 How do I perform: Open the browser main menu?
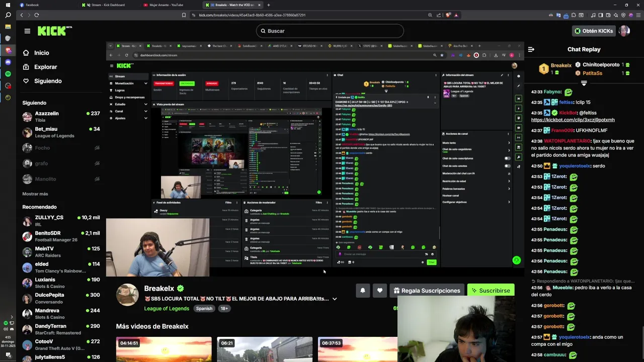coord(638,15)
